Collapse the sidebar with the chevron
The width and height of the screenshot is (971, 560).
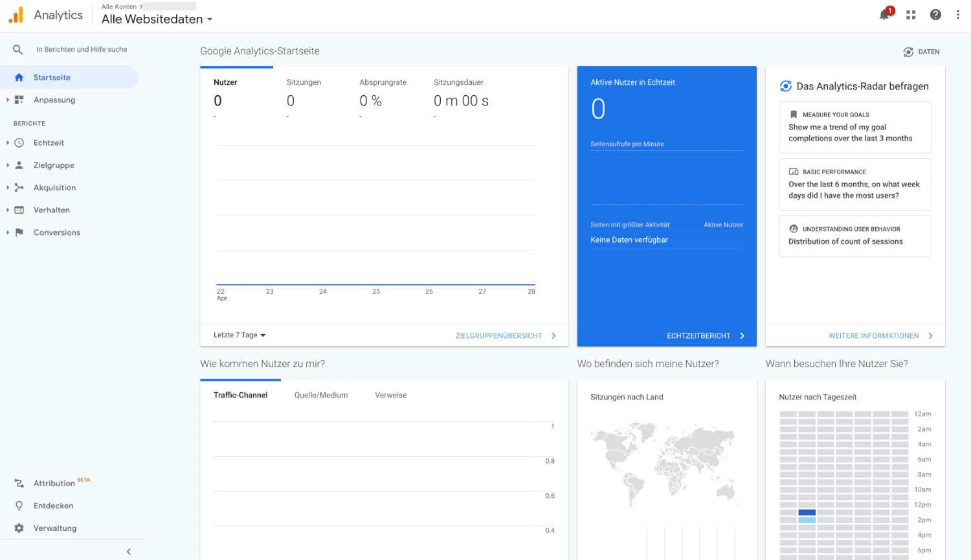128,551
